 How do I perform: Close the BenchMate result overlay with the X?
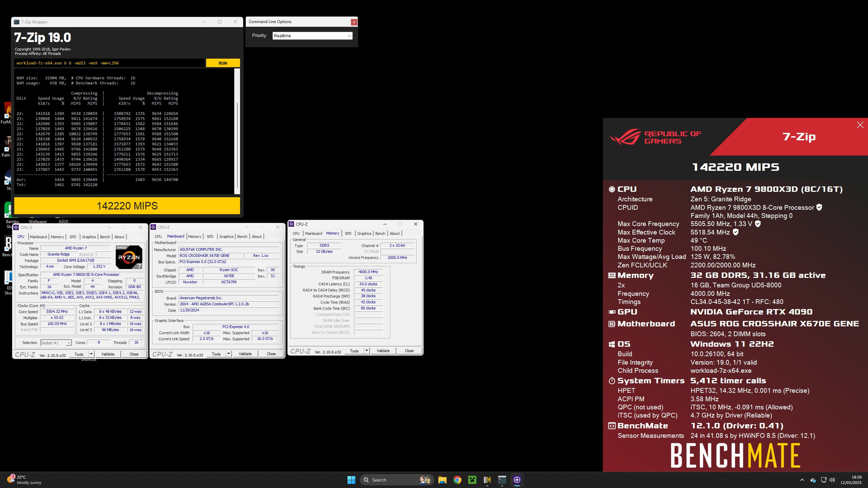click(x=860, y=125)
